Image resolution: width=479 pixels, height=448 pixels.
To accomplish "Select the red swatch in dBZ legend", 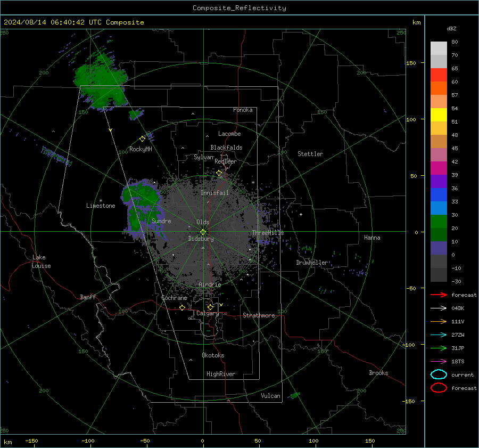I will tap(439, 75).
